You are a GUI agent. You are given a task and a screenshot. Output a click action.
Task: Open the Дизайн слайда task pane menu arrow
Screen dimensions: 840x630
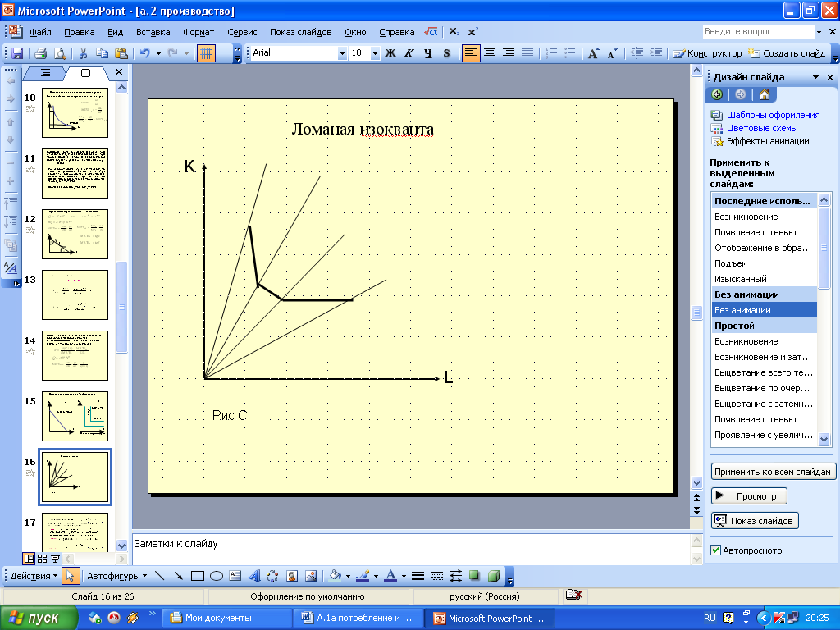pyautogui.click(x=816, y=77)
